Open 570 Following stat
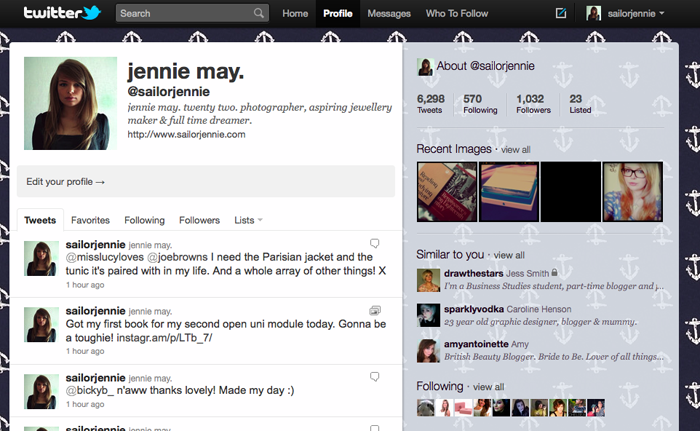Screen dimensions: 700x431 click(x=480, y=104)
